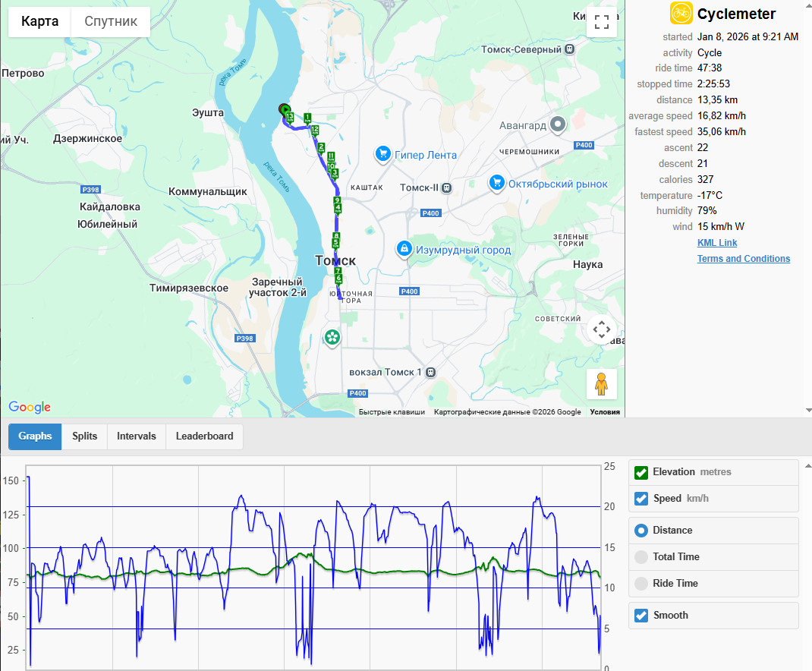Click the Томск-II train station icon
The height and width of the screenshot is (671, 812).
446,188
